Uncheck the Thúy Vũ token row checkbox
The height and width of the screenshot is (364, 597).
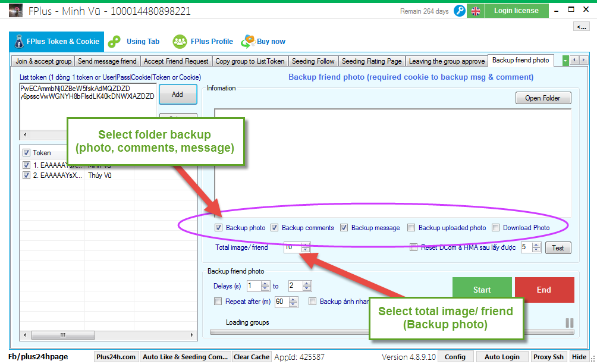coord(26,175)
